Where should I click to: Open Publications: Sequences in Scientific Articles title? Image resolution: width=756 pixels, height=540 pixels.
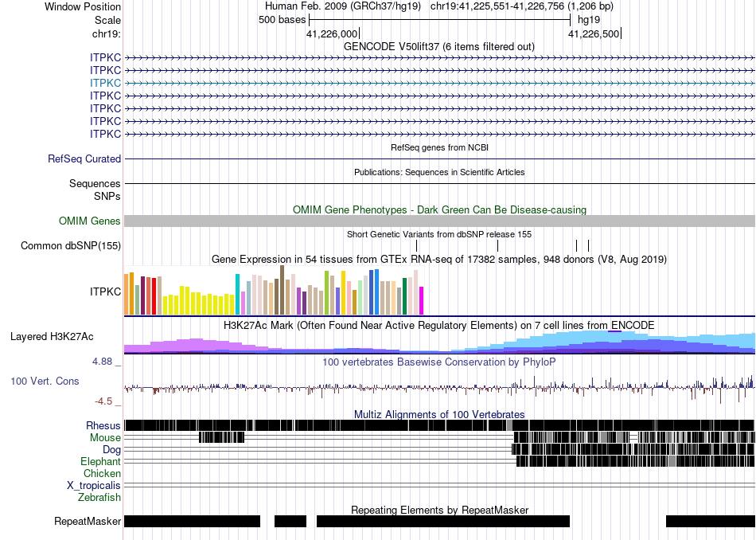(439, 172)
